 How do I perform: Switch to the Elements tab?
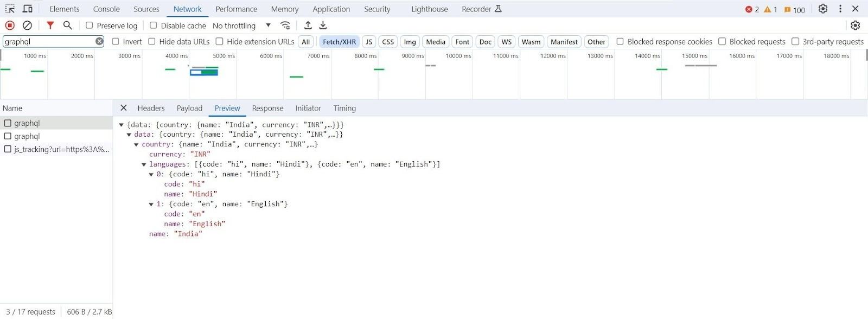65,9
